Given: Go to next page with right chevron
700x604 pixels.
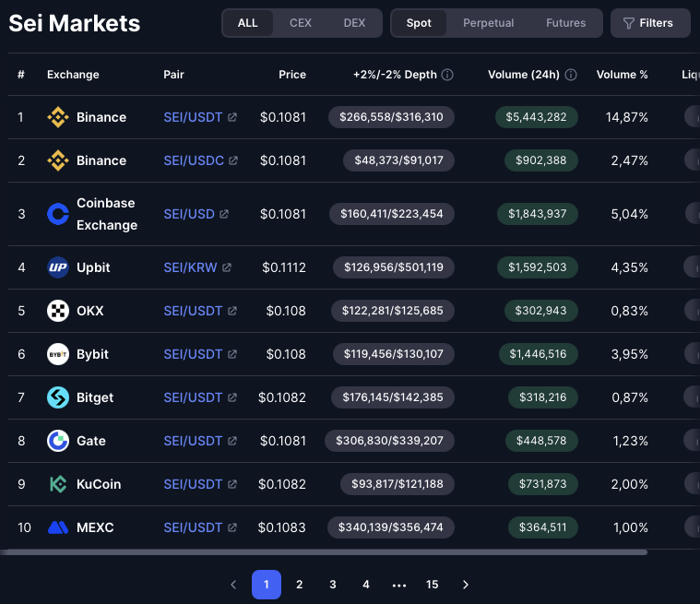Looking at the screenshot, I should [x=466, y=585].
